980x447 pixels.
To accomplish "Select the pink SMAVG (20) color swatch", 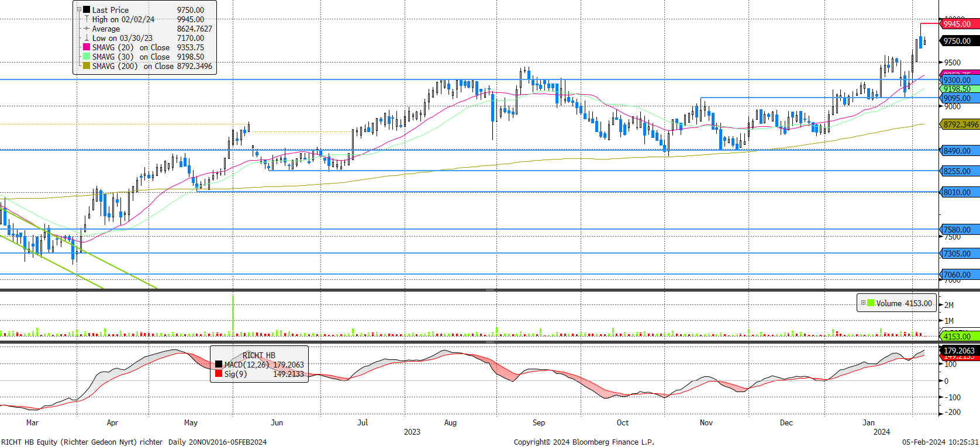I will (87, 47).
